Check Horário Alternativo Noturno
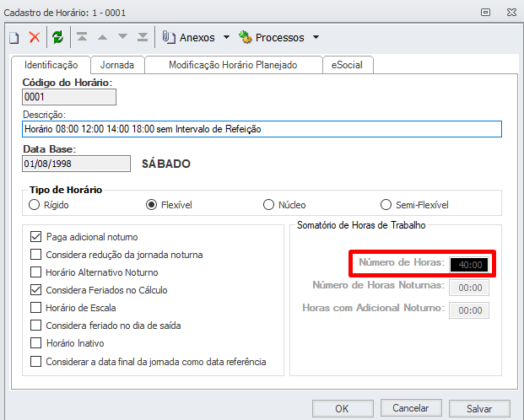 click(x=35, y=272)
